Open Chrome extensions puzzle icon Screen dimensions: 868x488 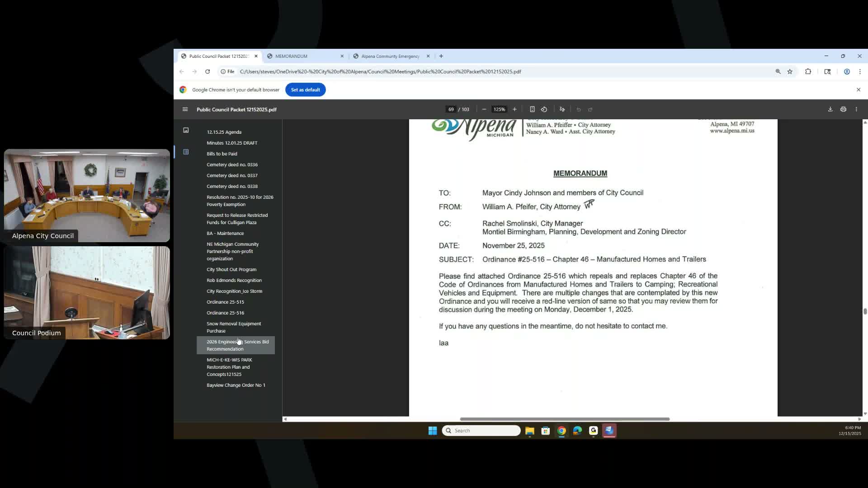(808, 71)
